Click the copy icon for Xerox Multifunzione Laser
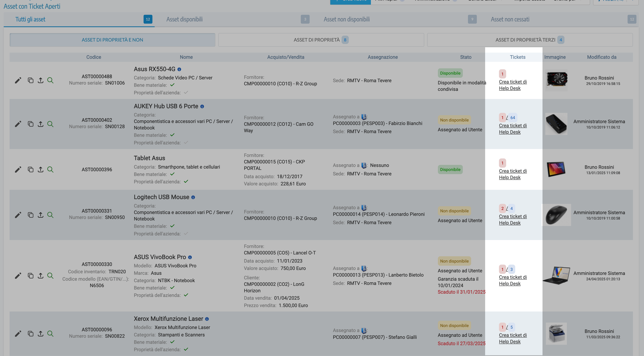Image resolution: width=644 pixels, height=356 pixels. pos(30,333)
